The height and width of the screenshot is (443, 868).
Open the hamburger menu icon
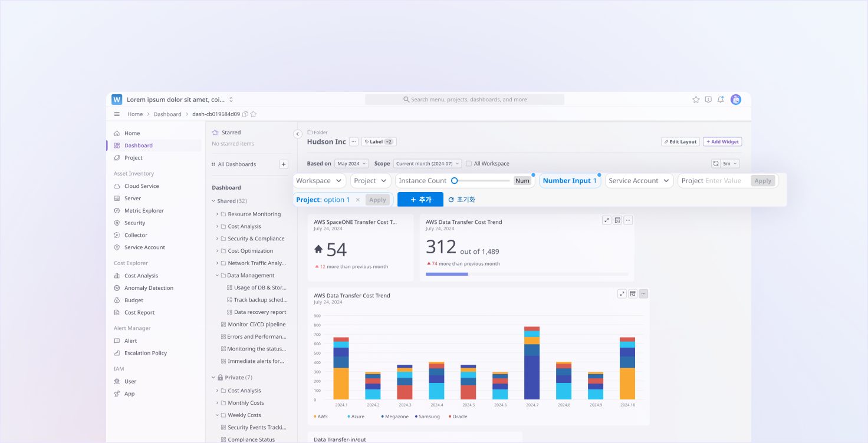pyautogui.click(x=117, y=114)
